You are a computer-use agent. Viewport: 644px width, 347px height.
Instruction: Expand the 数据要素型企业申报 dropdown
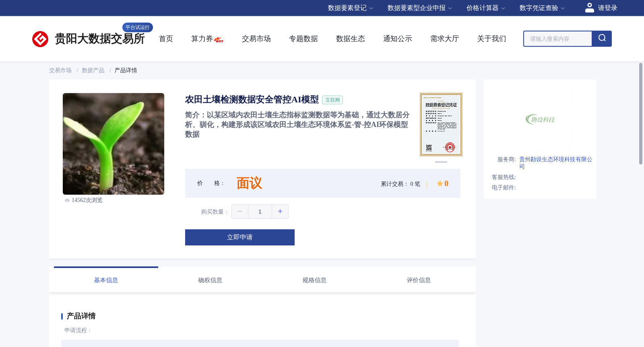pos(420,8)
